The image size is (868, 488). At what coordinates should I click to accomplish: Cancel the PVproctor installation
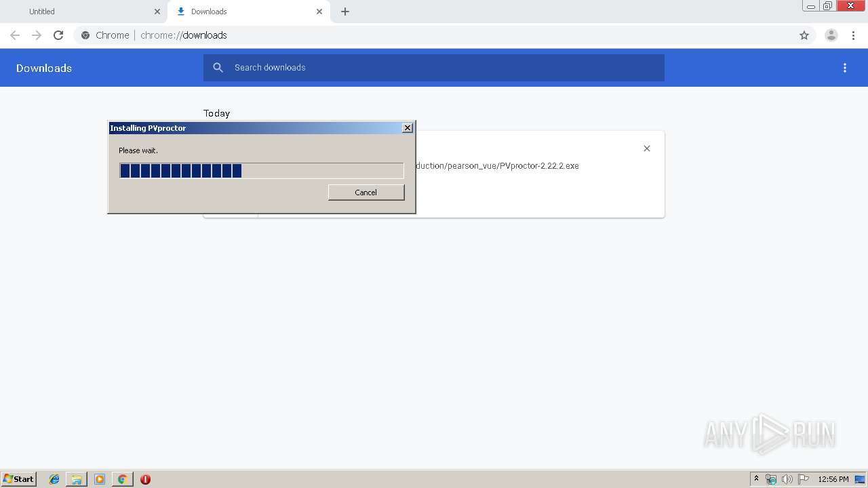tap(366, 192)
